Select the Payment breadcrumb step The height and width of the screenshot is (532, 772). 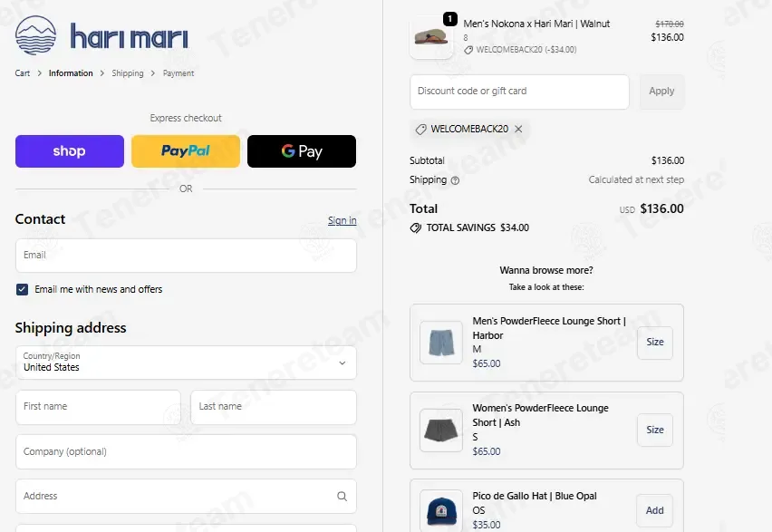tap(179, 73)
